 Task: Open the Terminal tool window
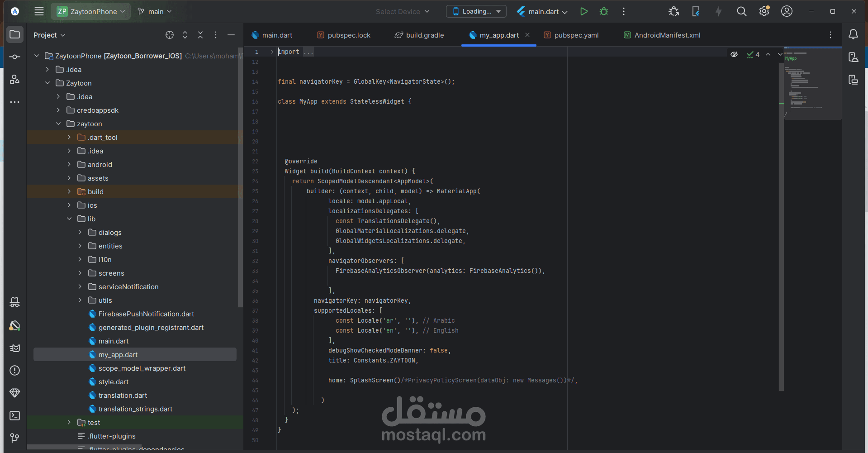click(15, 415)
